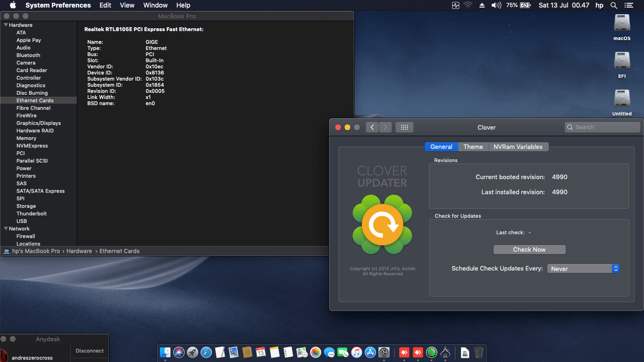
Task: Open Calendar from the Dock
Action: 261,352
